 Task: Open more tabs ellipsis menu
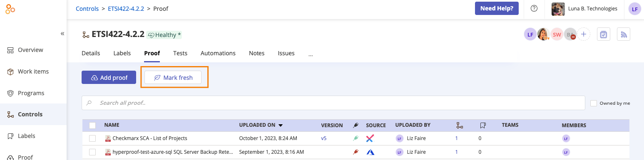pyautogui.click(x=311, y=54)
